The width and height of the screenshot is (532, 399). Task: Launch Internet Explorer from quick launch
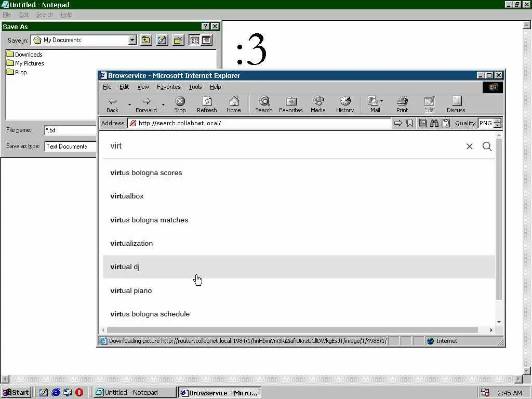point(56,393)
